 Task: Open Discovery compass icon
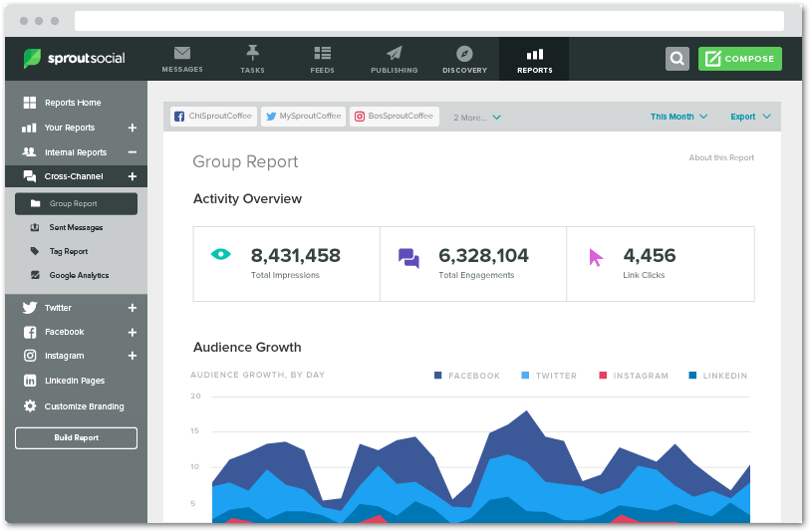[x=464, y=53]
